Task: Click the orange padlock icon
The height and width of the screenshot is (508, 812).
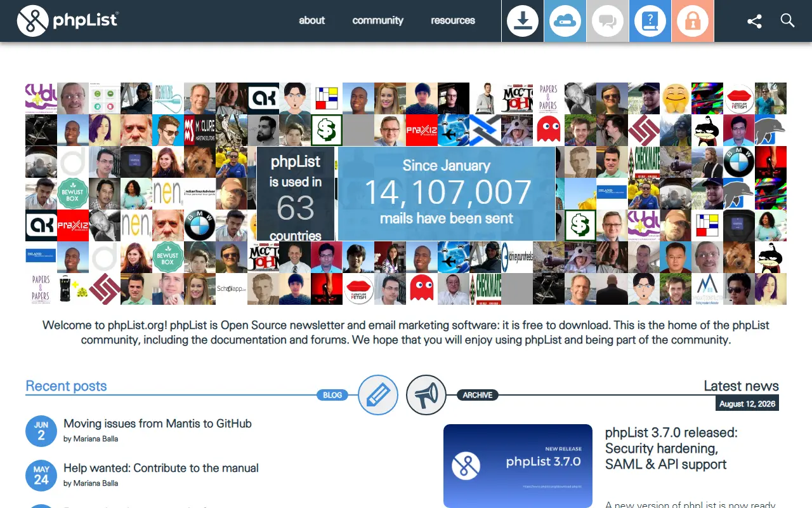Action: tap(693, 21)
